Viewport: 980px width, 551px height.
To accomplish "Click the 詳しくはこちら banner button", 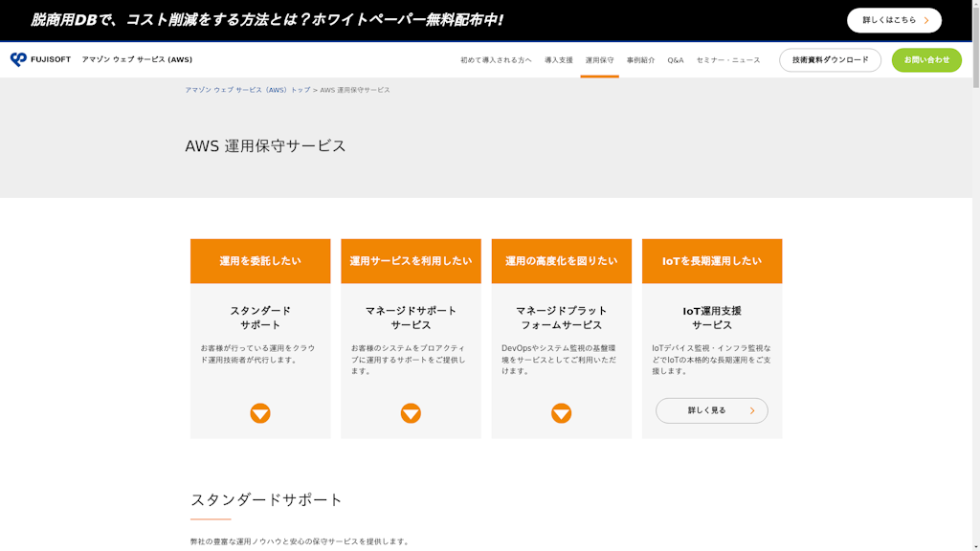I will (894, 20).
